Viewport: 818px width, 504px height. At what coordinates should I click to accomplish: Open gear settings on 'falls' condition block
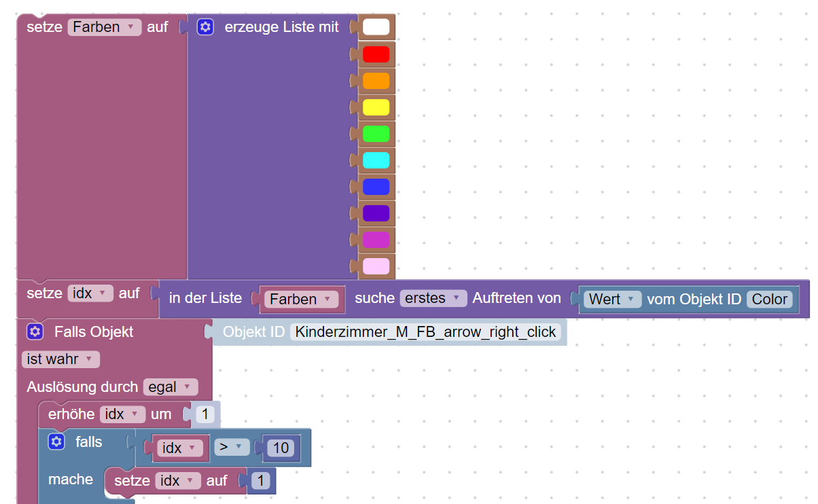[56, 442]
